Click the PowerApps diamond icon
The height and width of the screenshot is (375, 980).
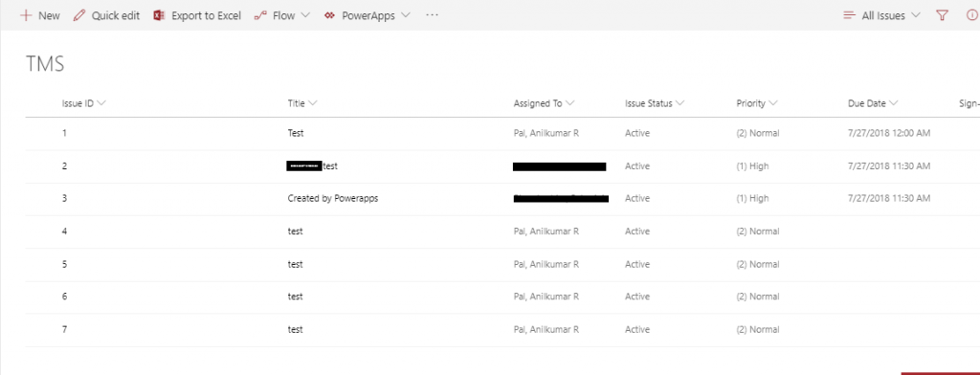pyautogui.click(x=329, y=15)
